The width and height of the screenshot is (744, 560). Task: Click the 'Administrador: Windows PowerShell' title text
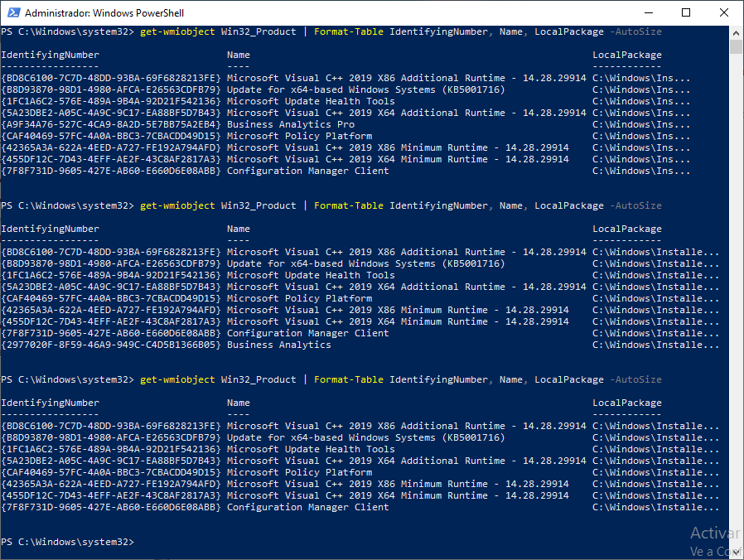coord(104,12)
